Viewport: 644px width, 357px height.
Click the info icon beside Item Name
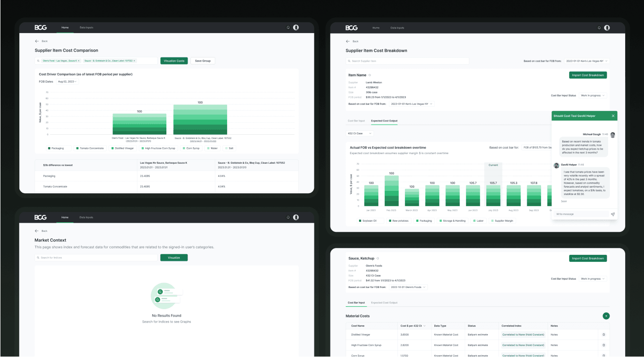[x=370, y=75]
